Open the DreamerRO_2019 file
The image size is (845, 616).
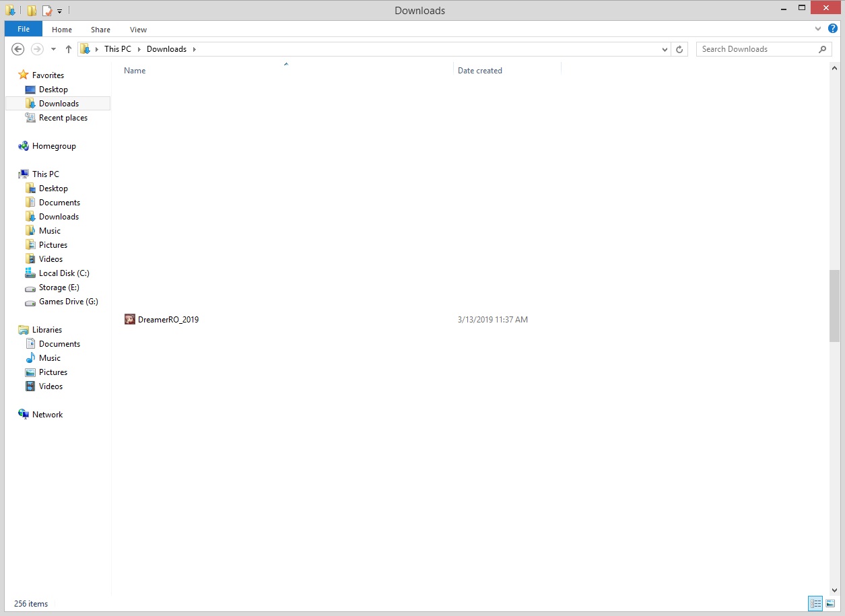[x=168, y=320]
